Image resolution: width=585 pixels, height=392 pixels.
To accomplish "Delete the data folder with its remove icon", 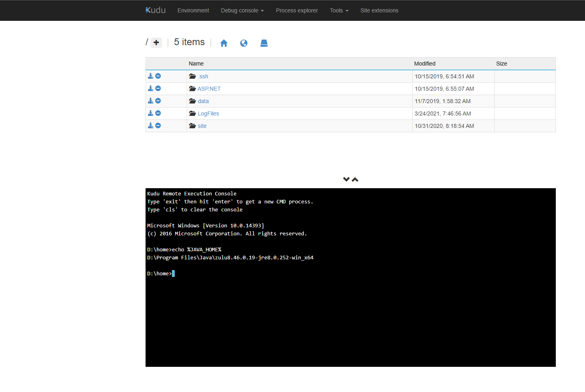I will [x=158, y=100].
